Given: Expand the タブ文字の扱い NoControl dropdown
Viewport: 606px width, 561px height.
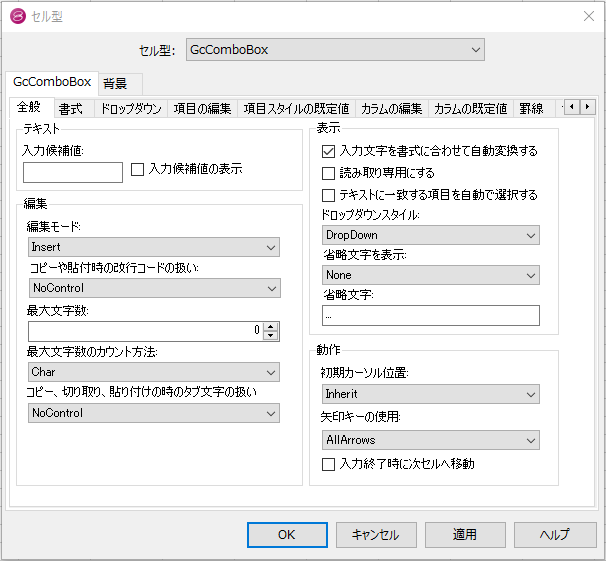Looking at the screenshot, I should [x=154, y=413].
